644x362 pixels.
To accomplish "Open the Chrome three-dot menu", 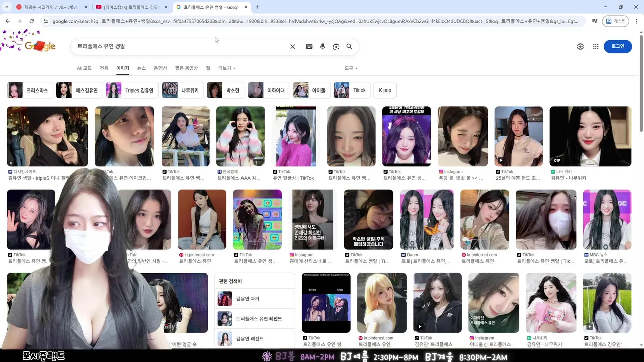I will [636, 21].
